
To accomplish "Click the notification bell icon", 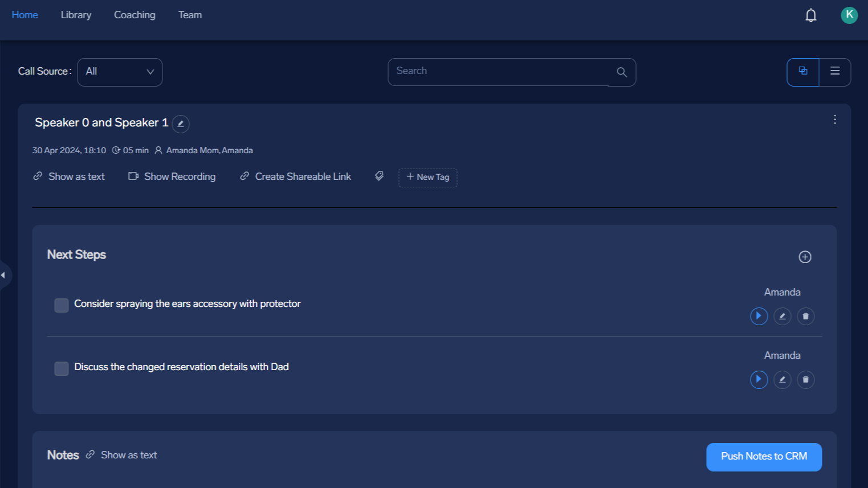I will [810, 15].
